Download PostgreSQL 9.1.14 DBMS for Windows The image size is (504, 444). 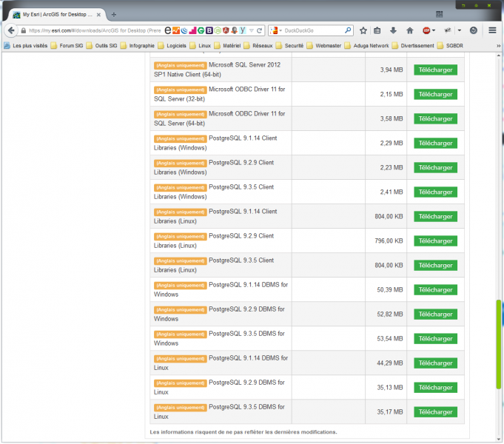click(x=435, y=289)
